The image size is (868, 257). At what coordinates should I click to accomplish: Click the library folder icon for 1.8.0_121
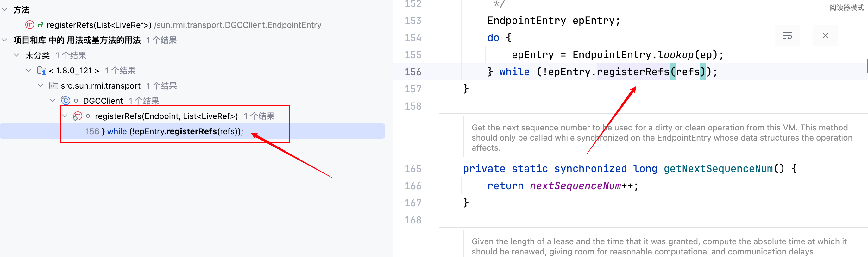click(42, 71)
